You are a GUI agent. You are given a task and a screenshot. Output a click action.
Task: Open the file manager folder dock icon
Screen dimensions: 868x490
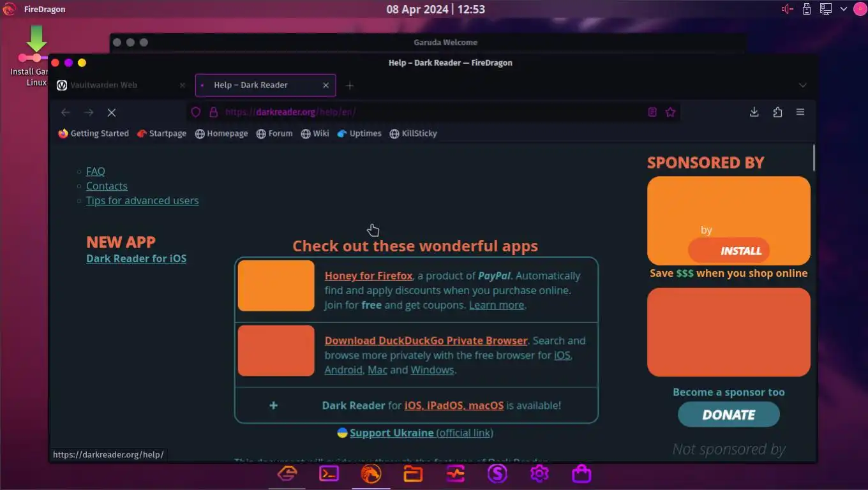(x=413, y=473)
